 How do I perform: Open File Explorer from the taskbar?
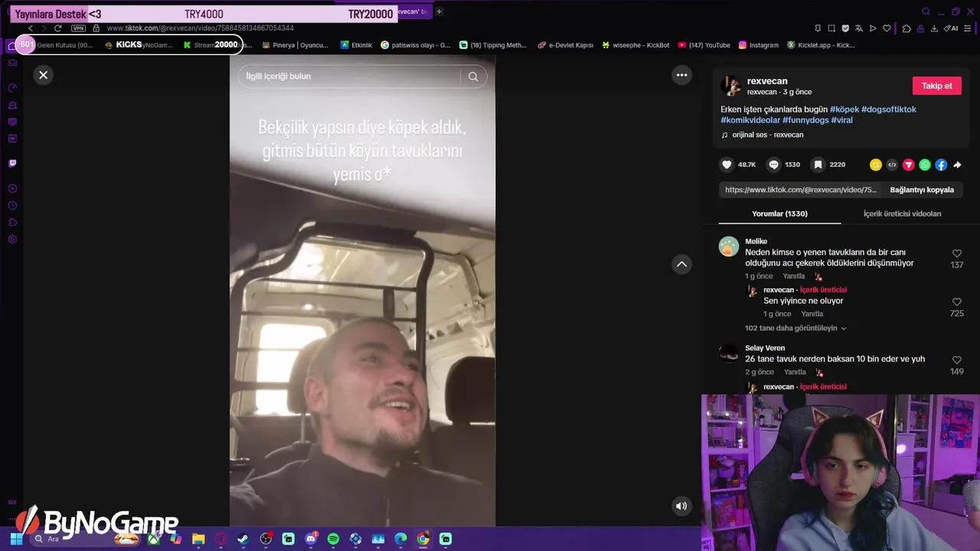(198, 539)
